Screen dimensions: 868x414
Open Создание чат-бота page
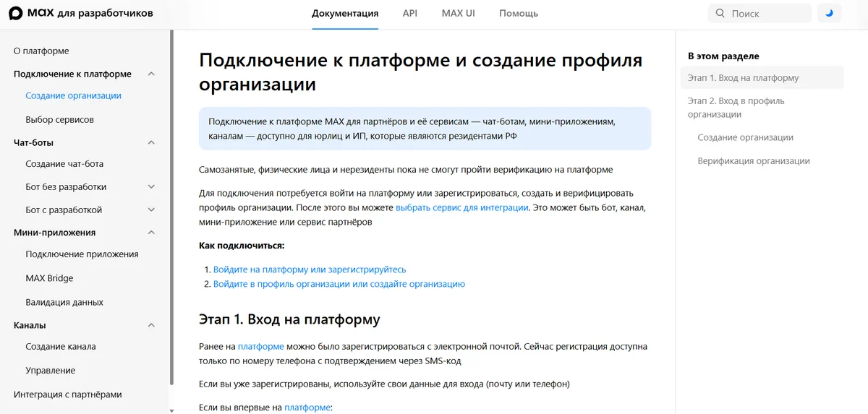(x=64, y=164)
